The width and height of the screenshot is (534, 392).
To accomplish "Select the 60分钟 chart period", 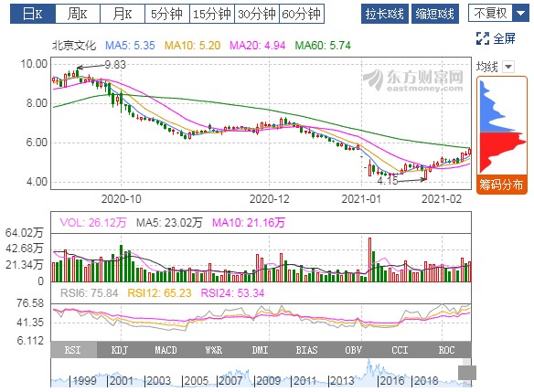I will [302, 14].
